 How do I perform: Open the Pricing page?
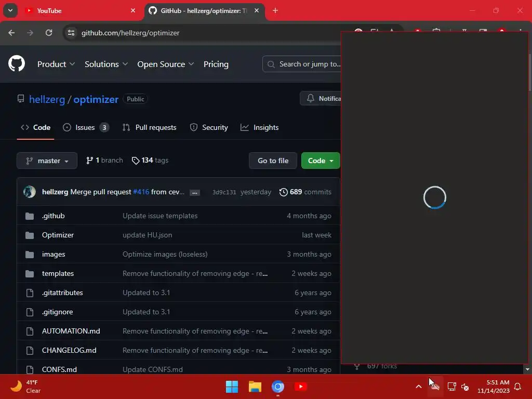click(x=216, y=64)
